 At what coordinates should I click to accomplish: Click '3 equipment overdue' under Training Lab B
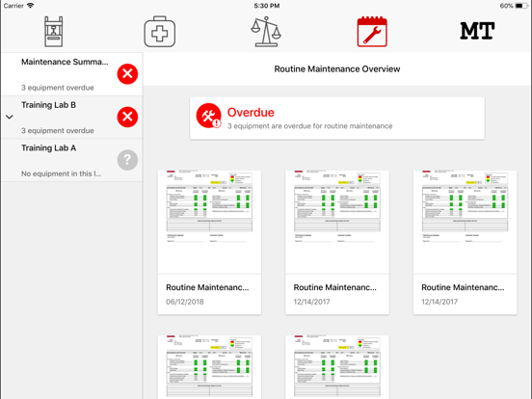pos(58,131)
